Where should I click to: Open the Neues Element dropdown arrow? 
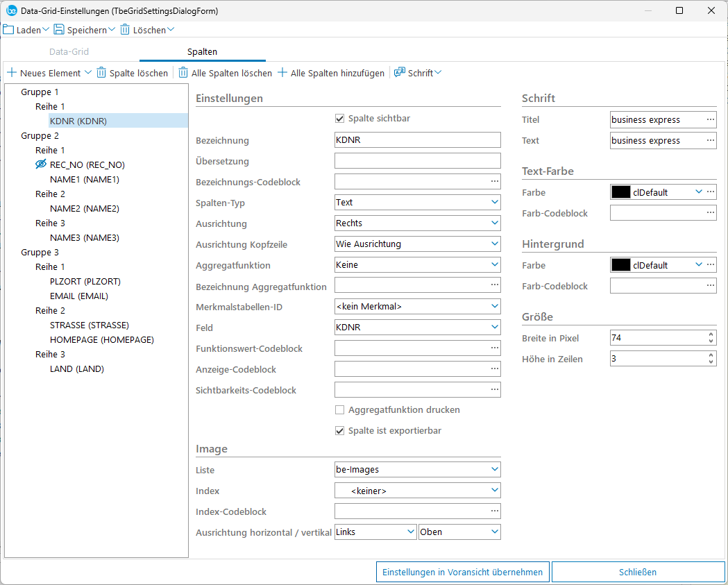[x=88, y=73]
